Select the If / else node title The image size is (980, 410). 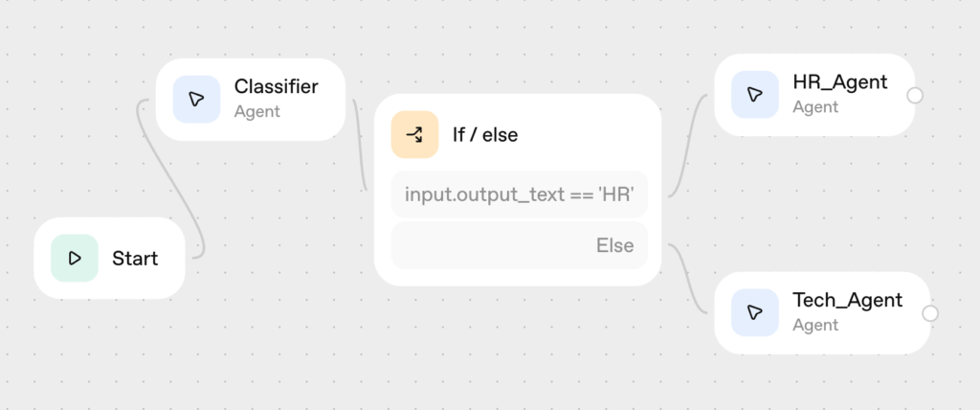(x=484, y=135)
